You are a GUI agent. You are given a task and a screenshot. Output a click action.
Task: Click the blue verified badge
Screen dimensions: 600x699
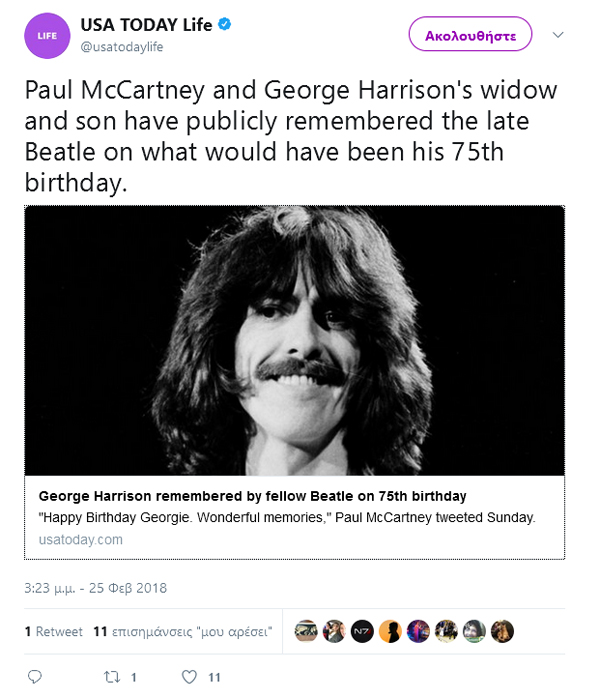(226, 25)
